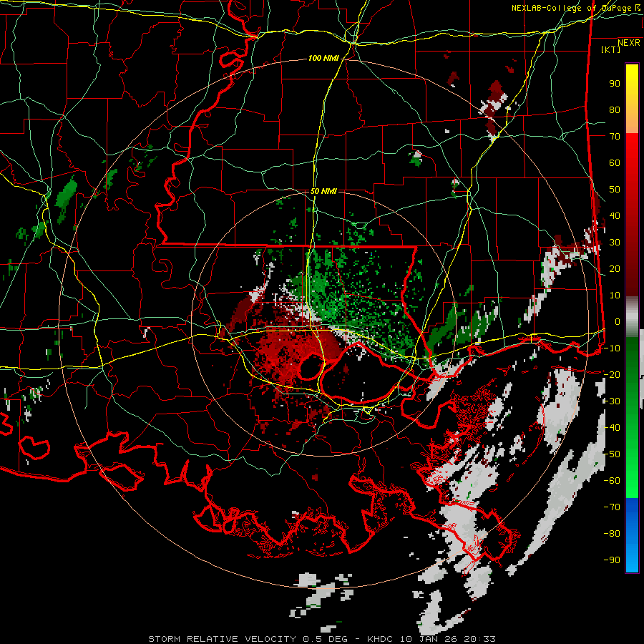
Task: Click the -40 value on velocity scale
Action: (x=612, y=428)
